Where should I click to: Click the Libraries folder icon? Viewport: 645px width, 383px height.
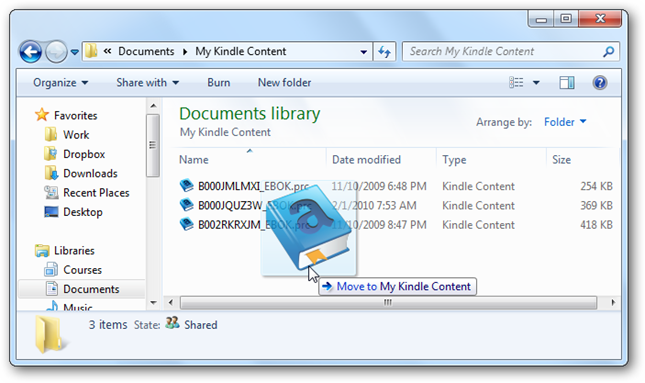(42, 250)
